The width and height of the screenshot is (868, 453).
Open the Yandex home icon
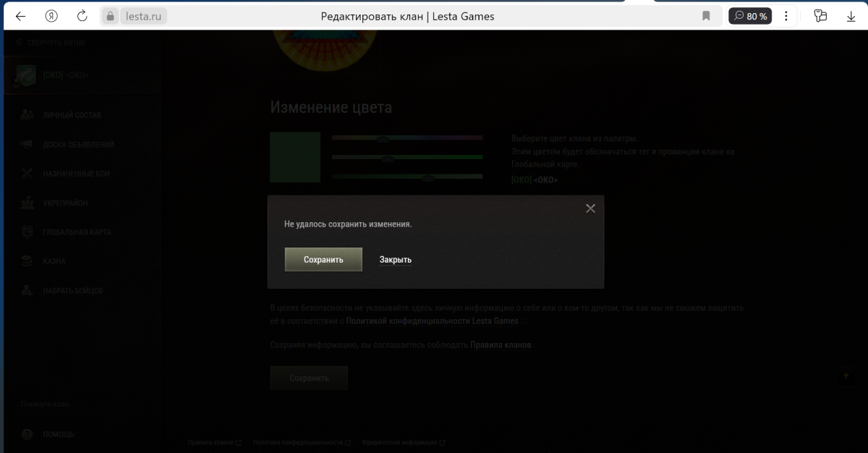point(51,16)
